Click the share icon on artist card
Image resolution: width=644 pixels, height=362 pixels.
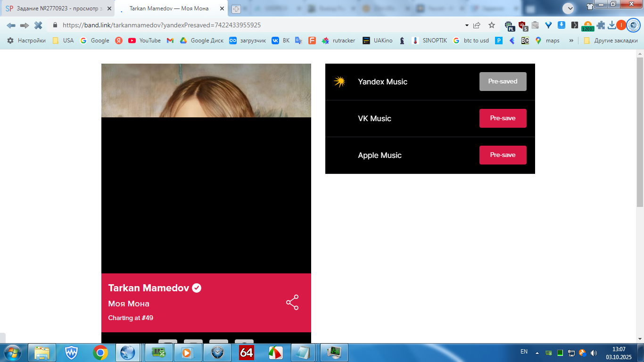pos(292,303)
